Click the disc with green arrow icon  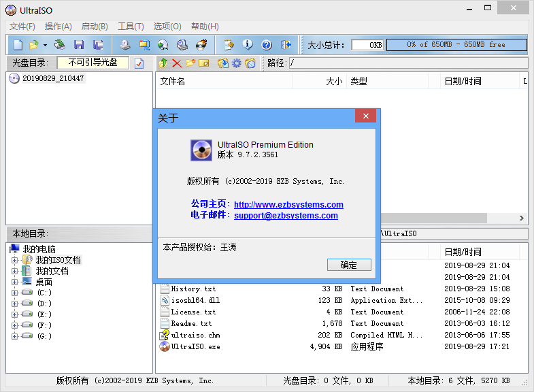[x=163, y=45]
